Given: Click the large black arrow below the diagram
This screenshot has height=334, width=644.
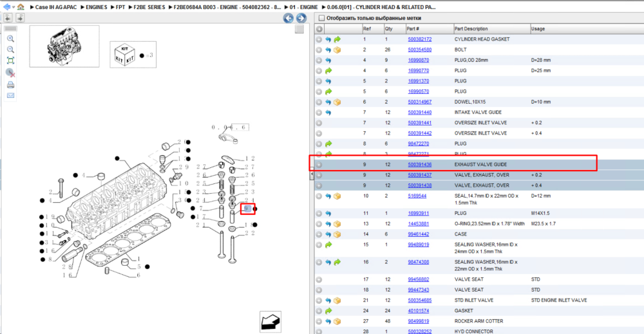Looking at the screenshot, I should [270, 322].
